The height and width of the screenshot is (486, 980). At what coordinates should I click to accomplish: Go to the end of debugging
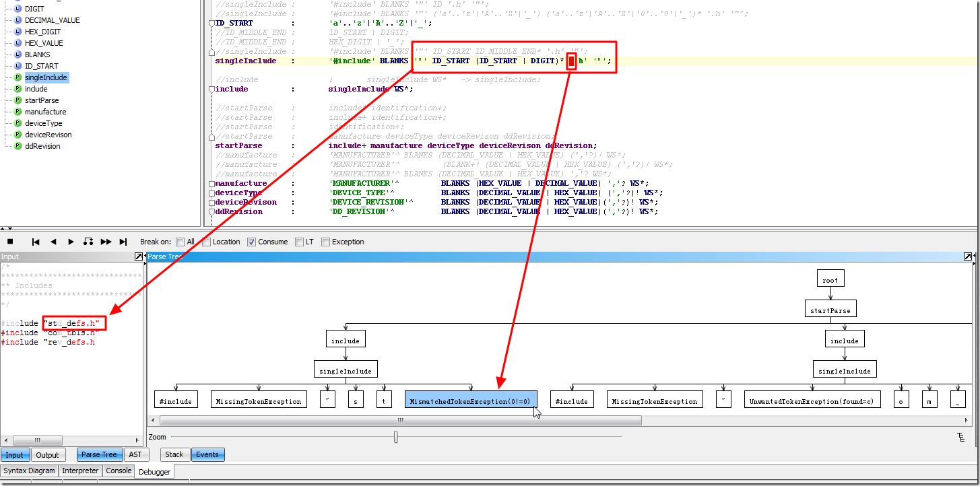click(123, 242)
